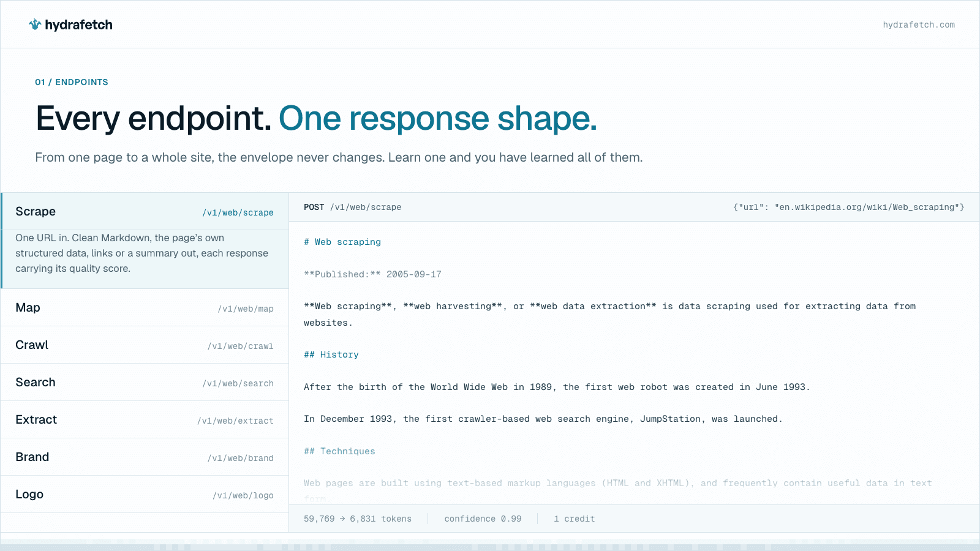
Task: Select the Search endpoint tab
Action: (145, 383)
